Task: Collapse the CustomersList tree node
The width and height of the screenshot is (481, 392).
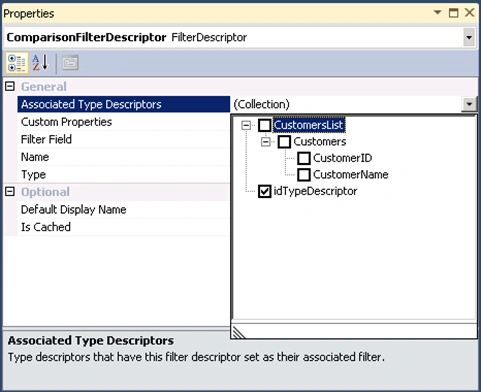Action: point(246,125)
